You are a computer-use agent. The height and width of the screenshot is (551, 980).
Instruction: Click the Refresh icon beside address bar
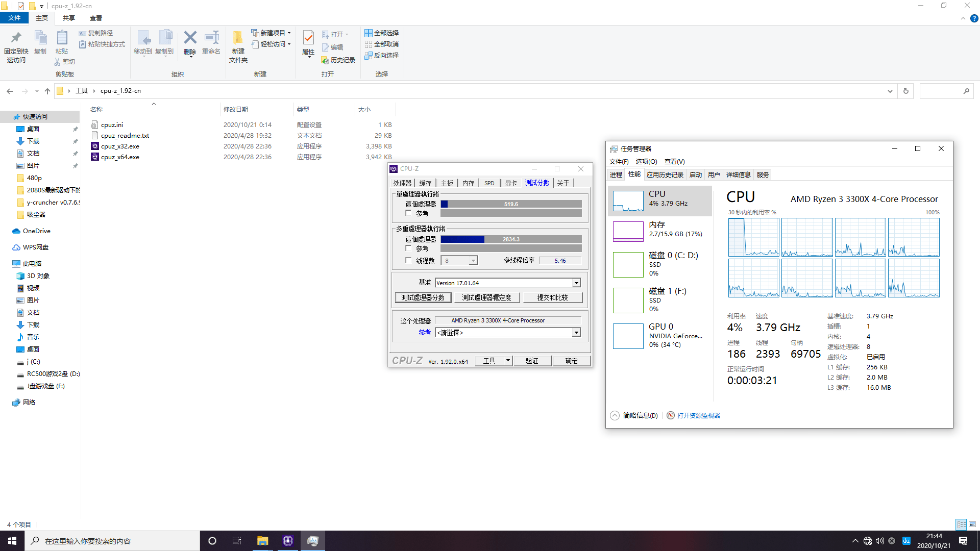tap(906, 91)
